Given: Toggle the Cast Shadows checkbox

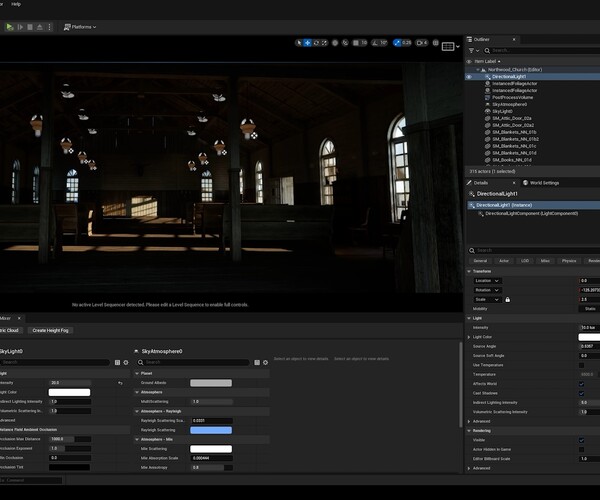Looking at the screenshot, I should coord(582,393).
